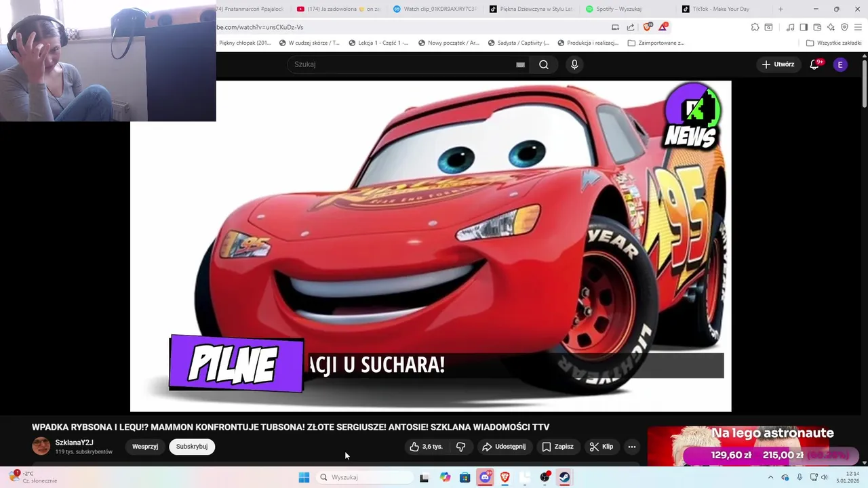Open YouTube notifications bell
This screenshot has height=488, width=868.
815,64
